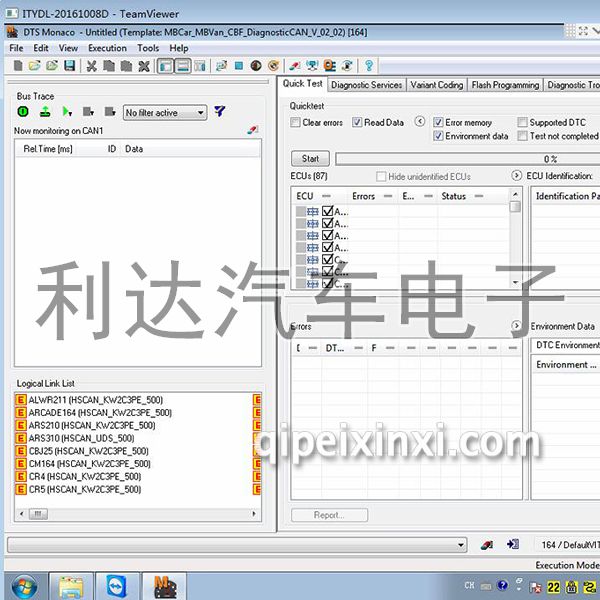This screenshot has width=600, height=600.
Task: Enable the Clear errors checkbox
Action: point(296,123)
